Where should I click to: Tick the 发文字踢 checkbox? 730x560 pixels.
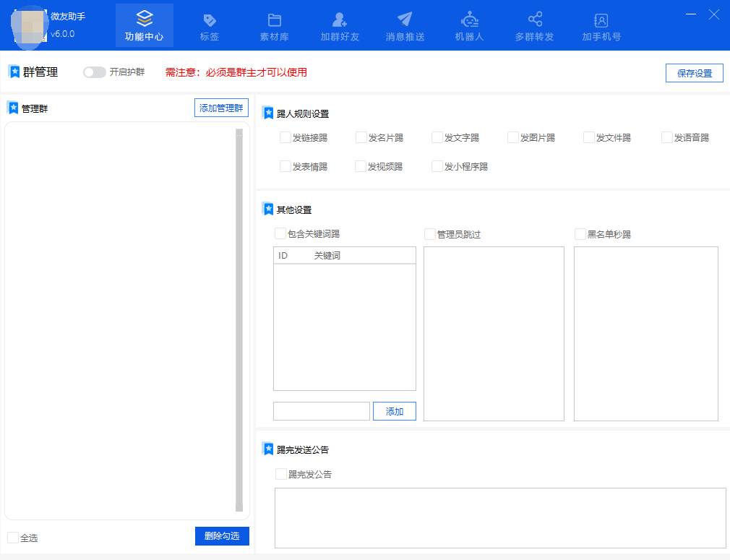(437, 137)
